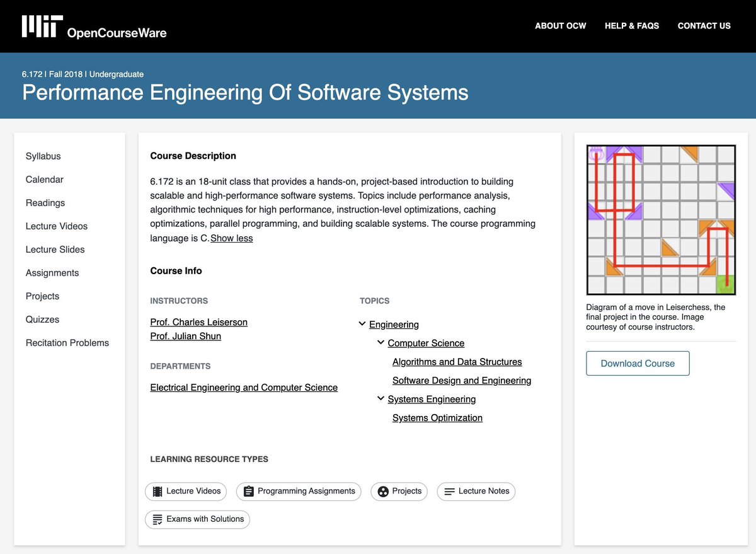Collapse the Engineering topic chevron
This screenshot has height=554, width=756.
coord(362,324)
